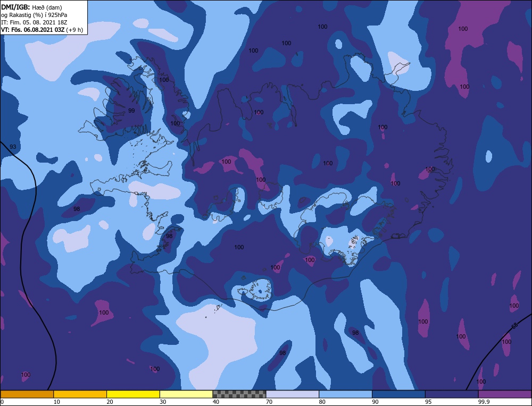Click the "70" legend tick label
Viewport: 532px width, 406px height.
pyautogui.click(x=269, y=402)
